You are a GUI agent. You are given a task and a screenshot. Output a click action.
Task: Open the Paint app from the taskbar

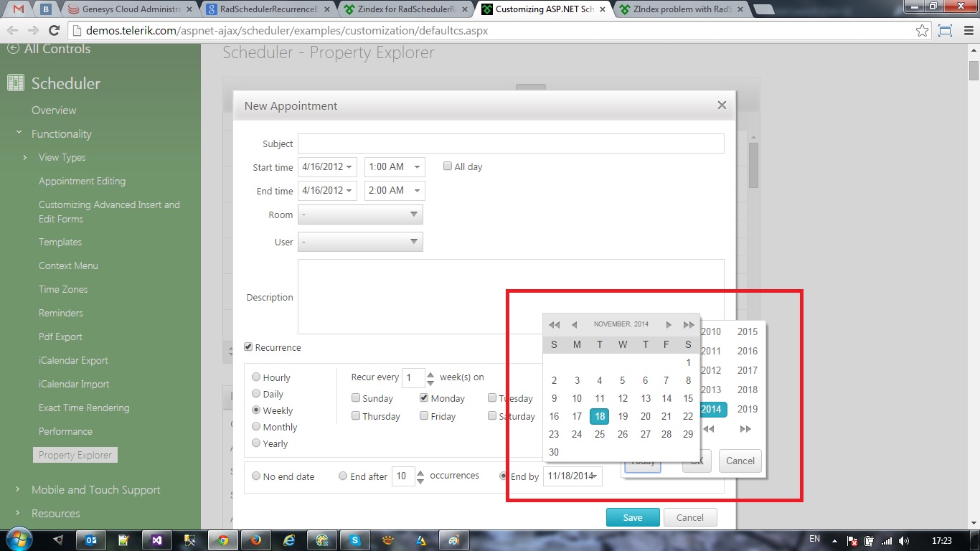point(453,540)
